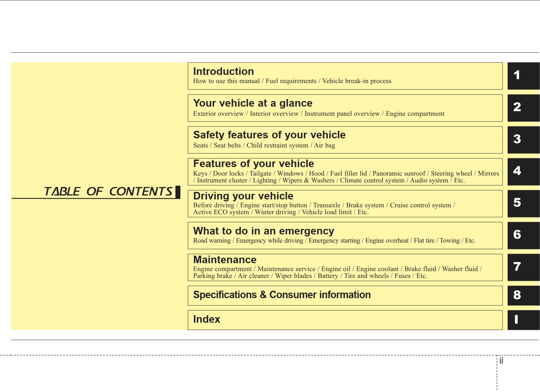Click 'Door locks' text

click(x=228, y=174)
